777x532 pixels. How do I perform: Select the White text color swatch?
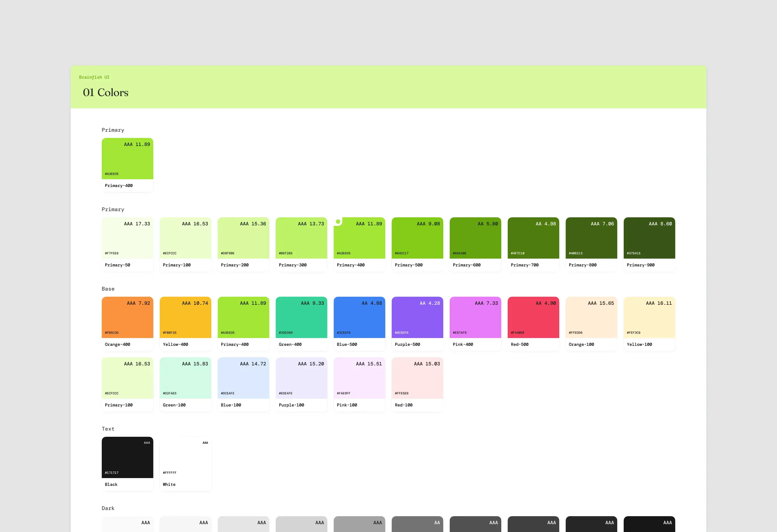click(x=186, y=464)
